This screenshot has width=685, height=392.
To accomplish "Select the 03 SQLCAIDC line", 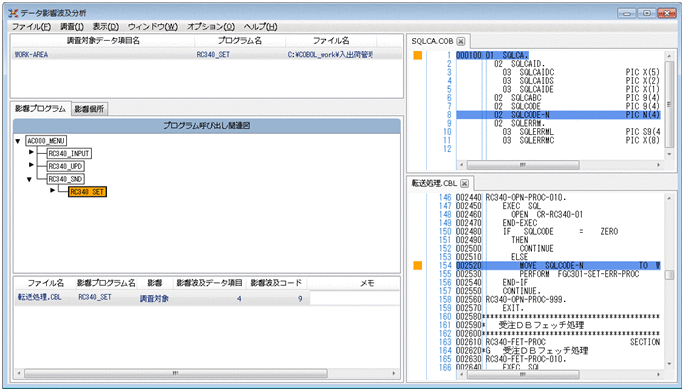I will 558,72.
